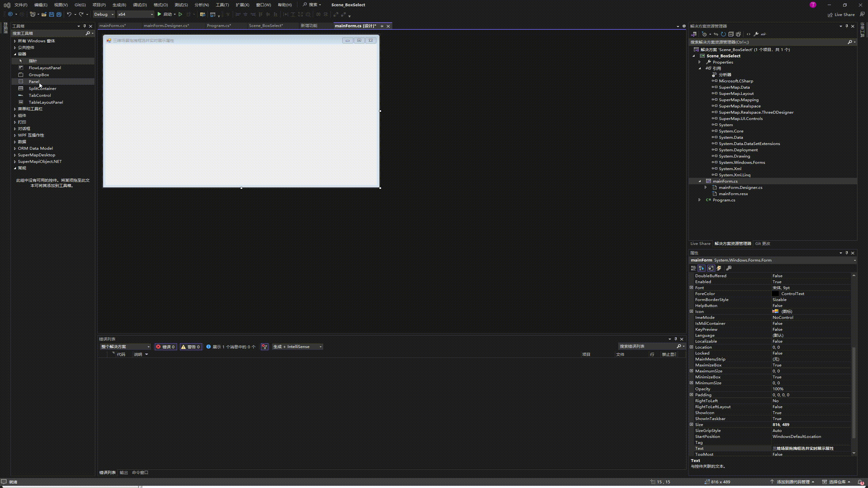Expand the Size property node

click(x=691, y=424)
